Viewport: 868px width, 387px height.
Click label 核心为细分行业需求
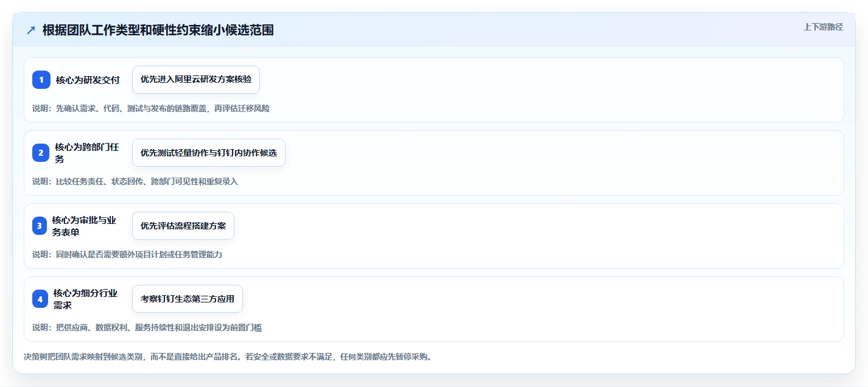pos(86,299)
